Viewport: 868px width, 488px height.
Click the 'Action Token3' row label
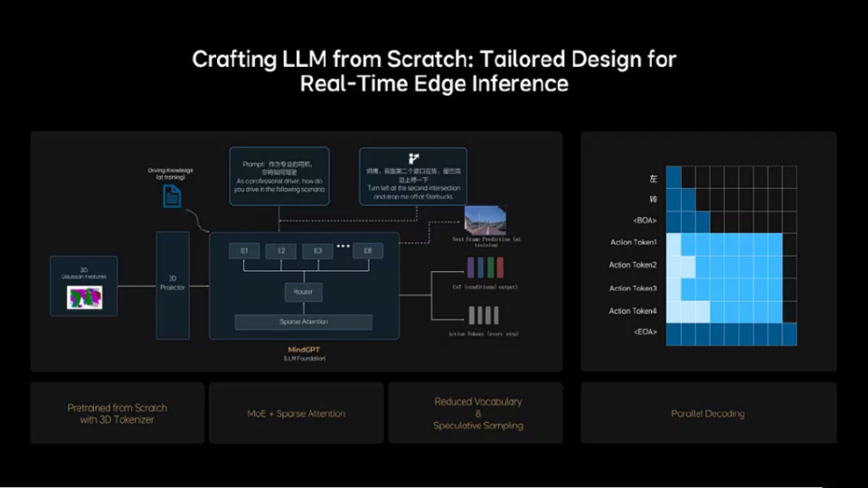(633, 288)
